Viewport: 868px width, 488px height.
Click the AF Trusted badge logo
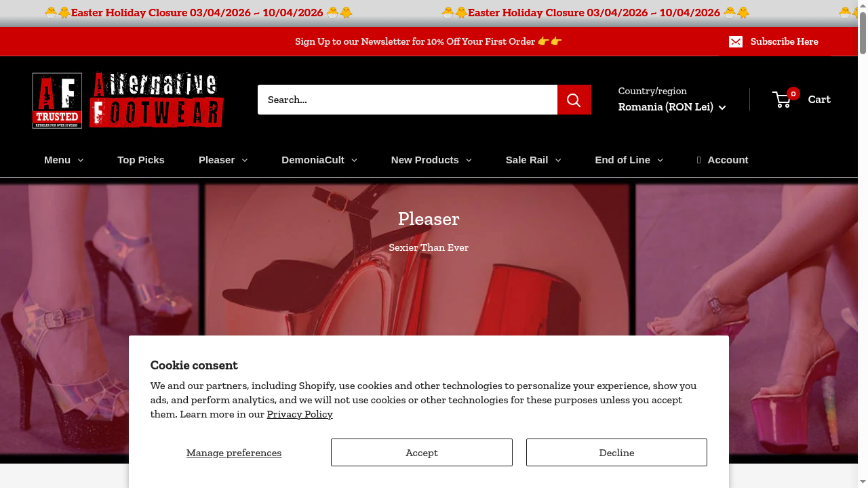[57, 100]
